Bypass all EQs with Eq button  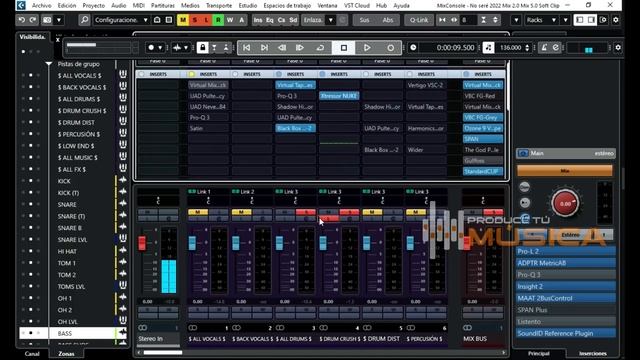pyautogui.click(x=270, y=20)
